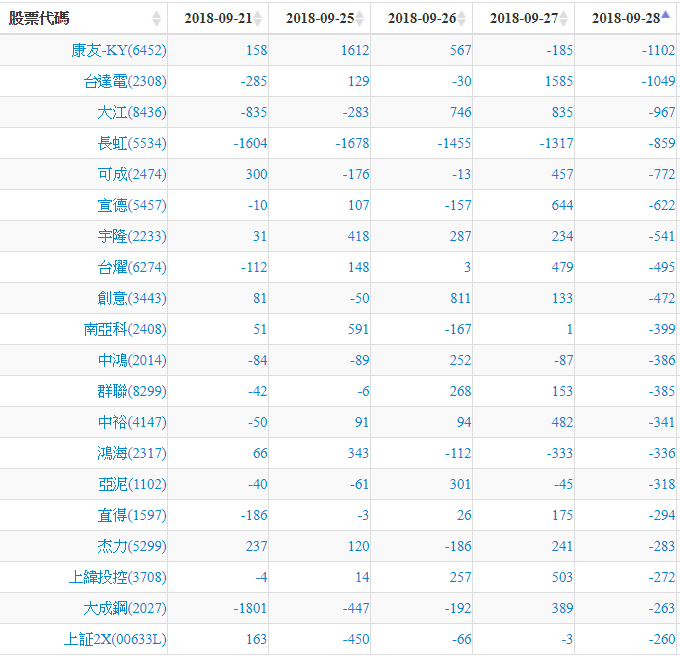Screen dimensions: 680x661
Task: Click the 股票代碼 header text
Action: tap(40, 19)
